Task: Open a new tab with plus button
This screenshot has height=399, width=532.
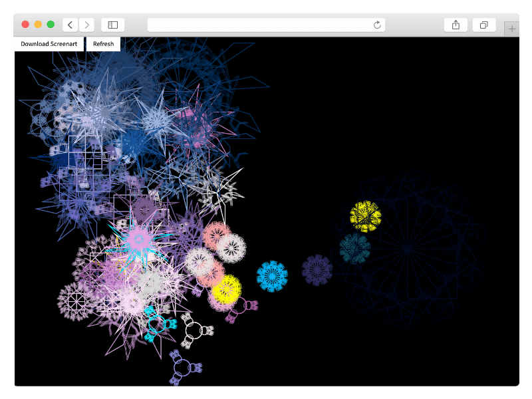Action: click(x=511, y=28)
